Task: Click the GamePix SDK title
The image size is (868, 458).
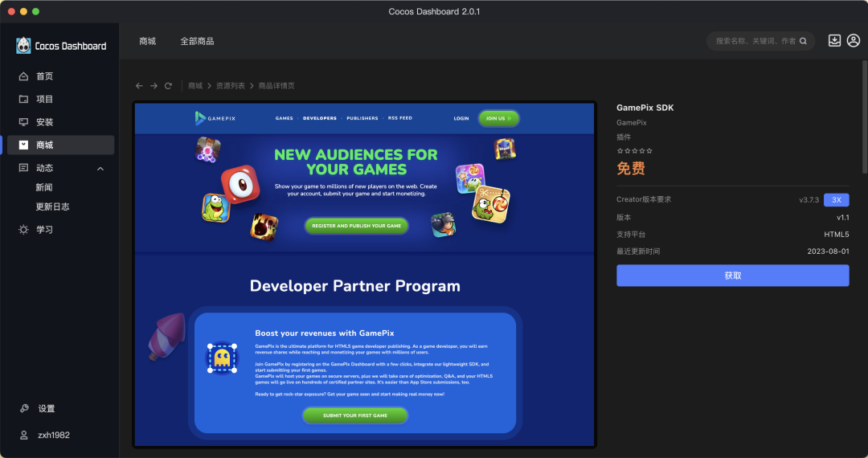Action: (x=645, y=108)
